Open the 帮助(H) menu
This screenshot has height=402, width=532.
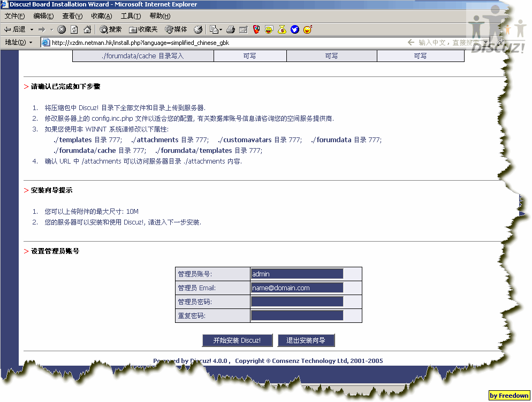(x=160, y=16)
